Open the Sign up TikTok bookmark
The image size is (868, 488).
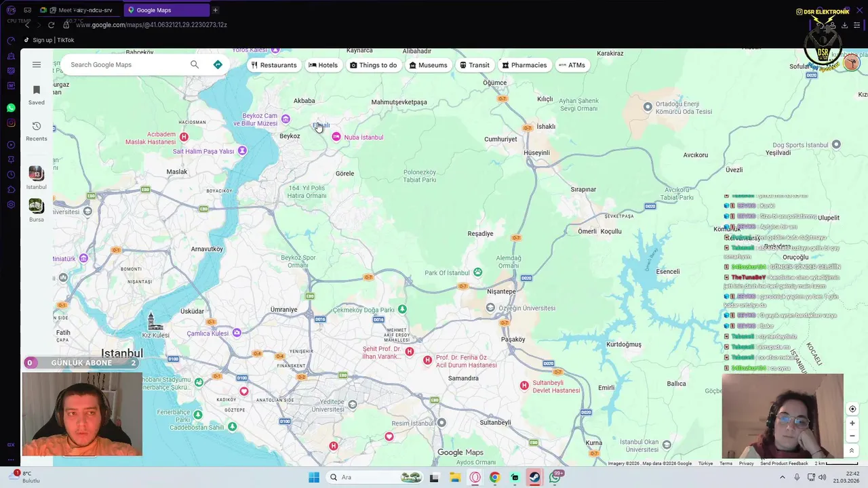(50, 40)
